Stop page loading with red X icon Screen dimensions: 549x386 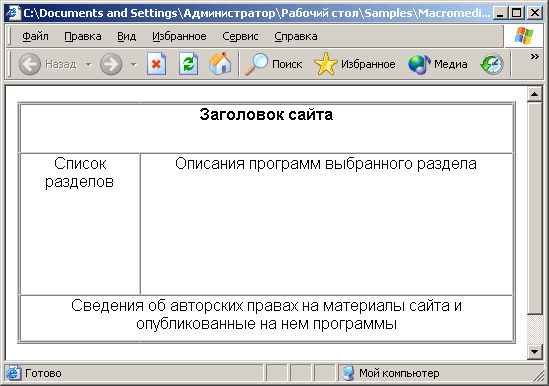(x=156, y=64)
